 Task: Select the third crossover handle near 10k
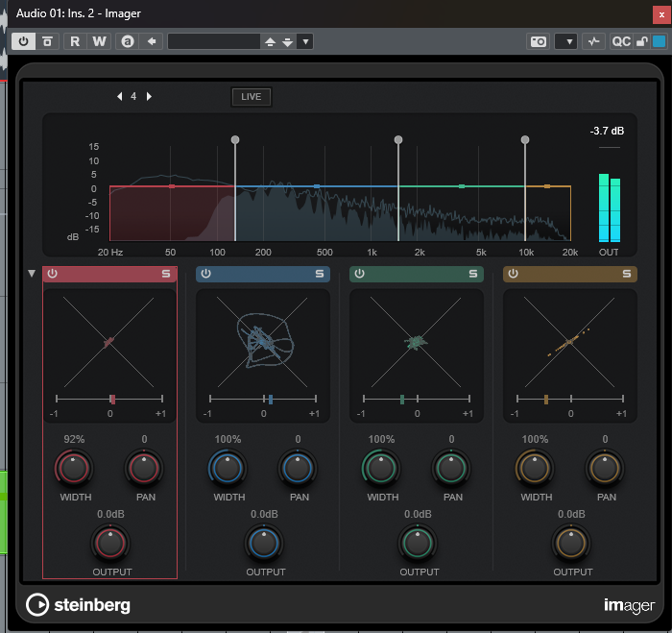(525, 140)
